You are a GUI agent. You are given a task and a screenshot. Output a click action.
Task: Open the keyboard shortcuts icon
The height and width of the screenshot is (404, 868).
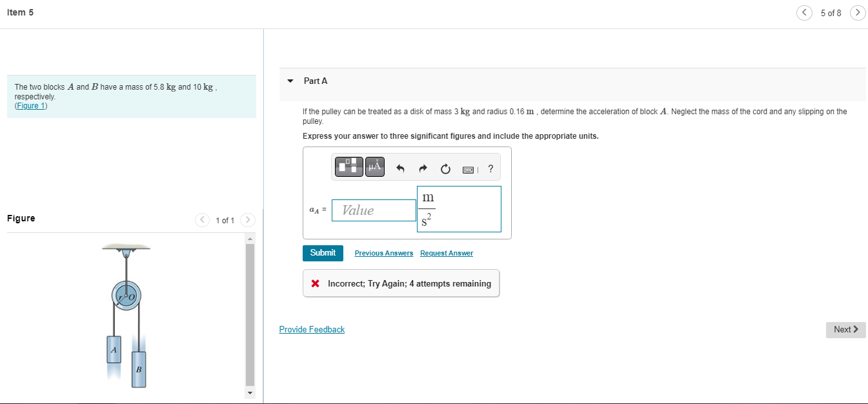pos(469,168)
